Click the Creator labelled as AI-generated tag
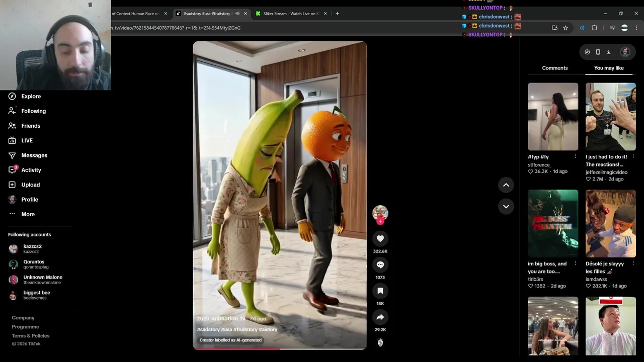Screen dimensions: 644x362 pos(230,340)
